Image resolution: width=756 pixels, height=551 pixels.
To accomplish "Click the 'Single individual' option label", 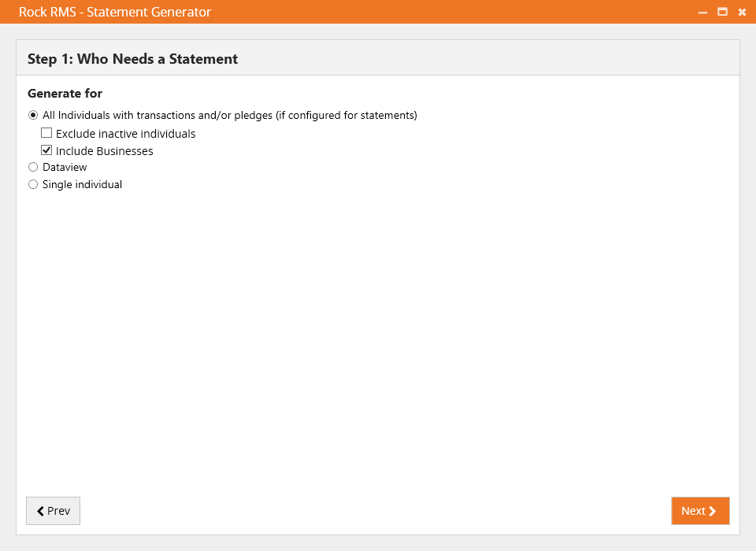I will tap(82, 185).
